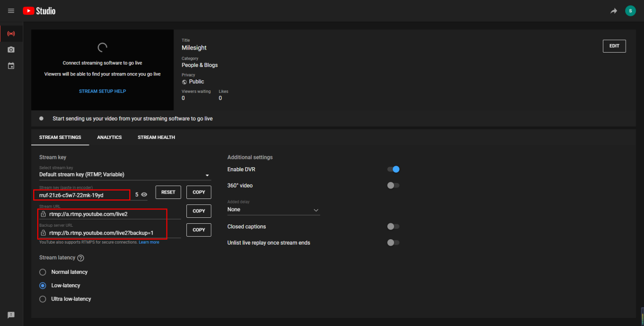Click the Stream latency help icon
644x326 pixels.
(x=81, y=258)
